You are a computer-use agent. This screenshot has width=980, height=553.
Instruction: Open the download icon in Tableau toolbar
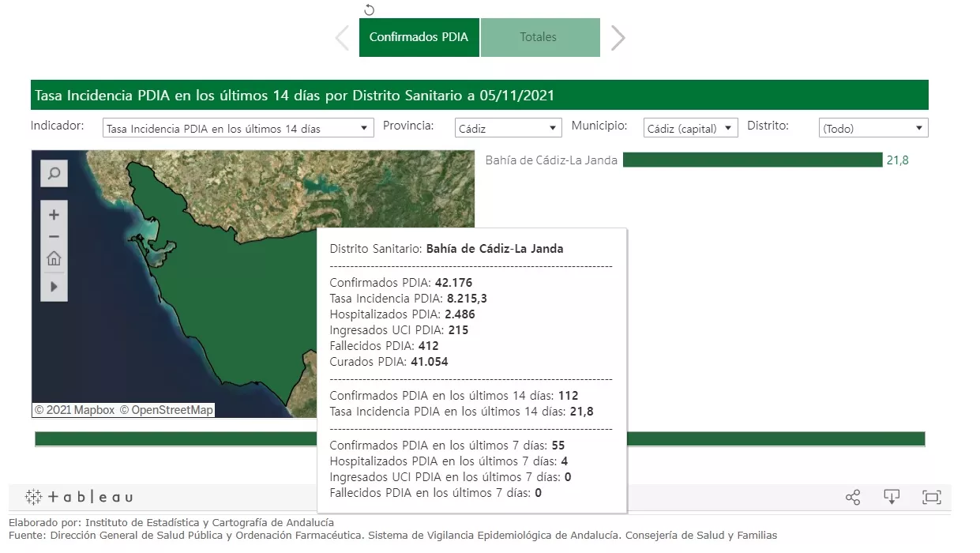coord(892,497)
